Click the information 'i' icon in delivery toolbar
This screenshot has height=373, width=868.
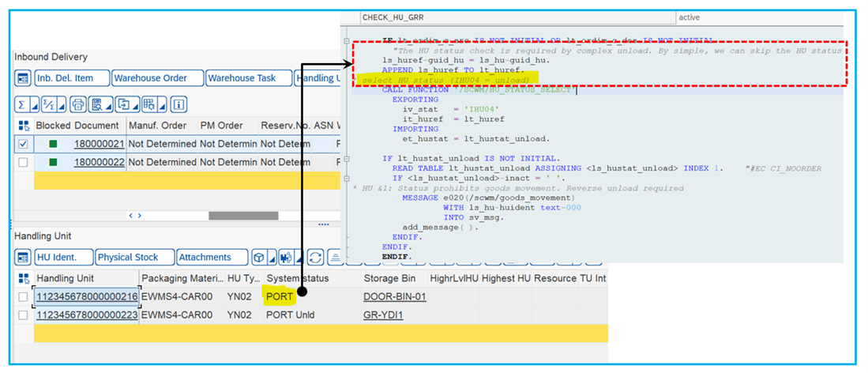(179, 104)
